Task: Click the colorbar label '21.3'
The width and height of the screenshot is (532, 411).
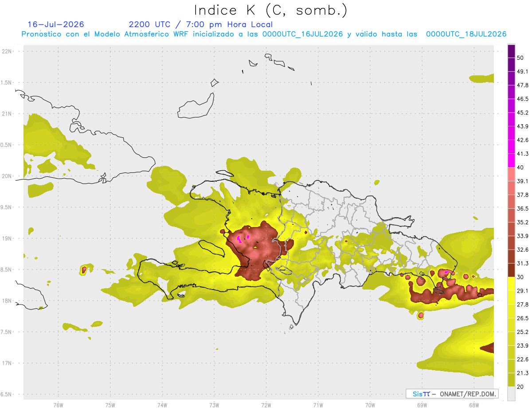Action: [522, 373]
